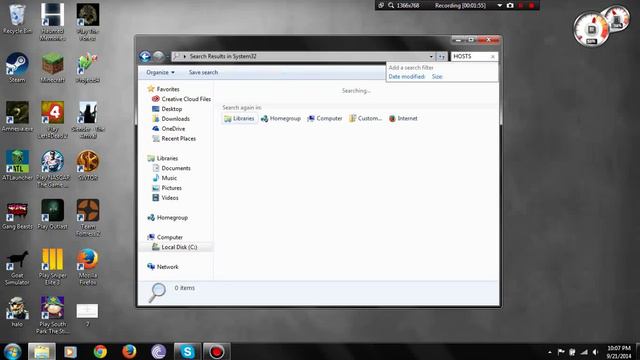Open the address bar history dropdown
Image resolution: width=640 pixels, height=360 pixels.
tap(431, 56)
